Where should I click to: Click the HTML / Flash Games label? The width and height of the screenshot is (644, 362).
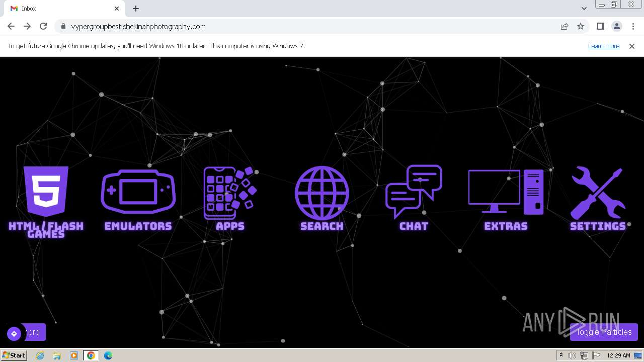click(x=46, y=230)
